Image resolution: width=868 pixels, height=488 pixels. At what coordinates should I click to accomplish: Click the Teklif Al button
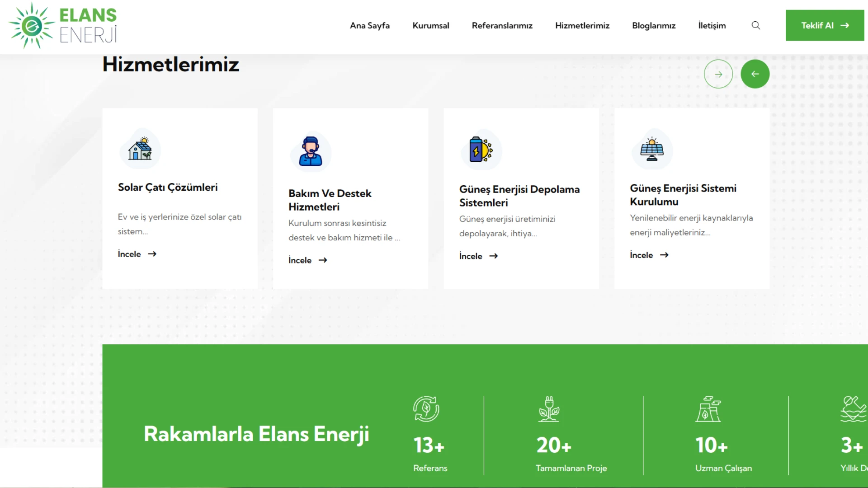[x=824, y=26]
